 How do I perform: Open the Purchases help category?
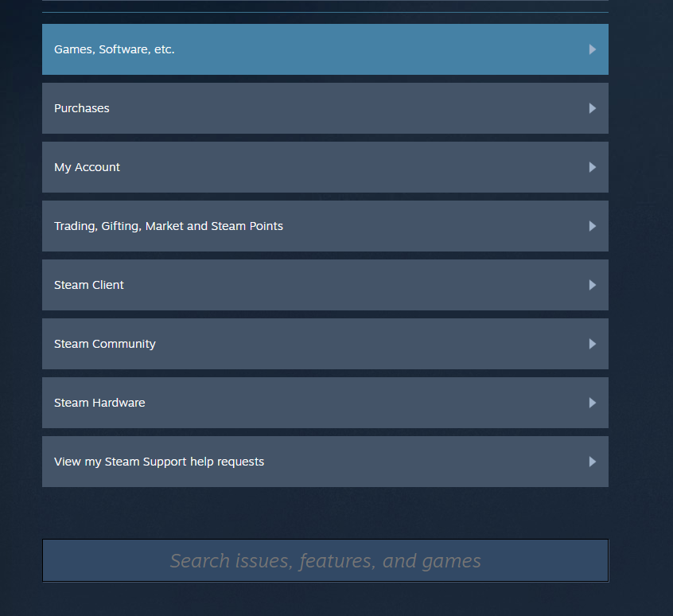tap(325, 108)
